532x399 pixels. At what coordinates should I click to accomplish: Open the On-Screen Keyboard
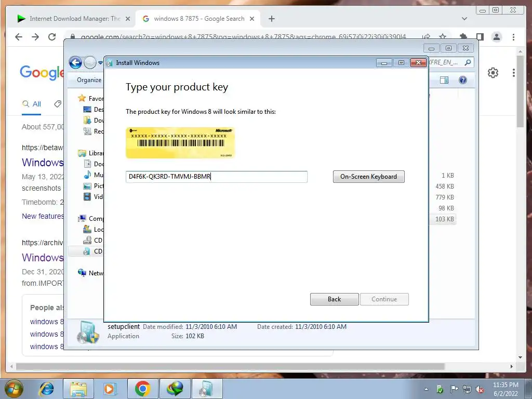point(368,177)
